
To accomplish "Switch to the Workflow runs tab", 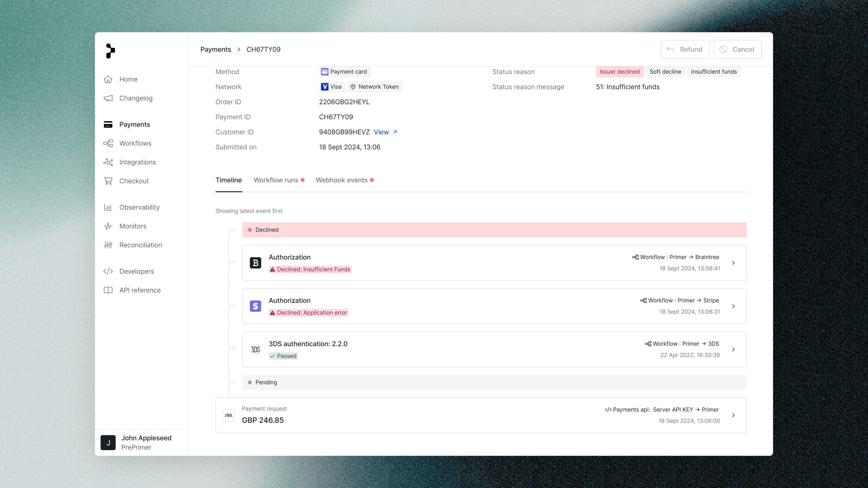I will (276, 180).
